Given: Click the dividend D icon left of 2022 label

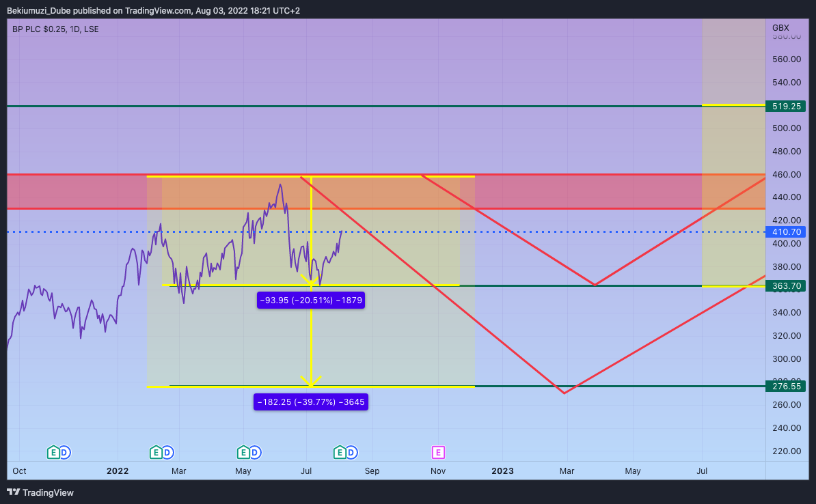Looking at the screenshot, I should [x=64, y=453].
